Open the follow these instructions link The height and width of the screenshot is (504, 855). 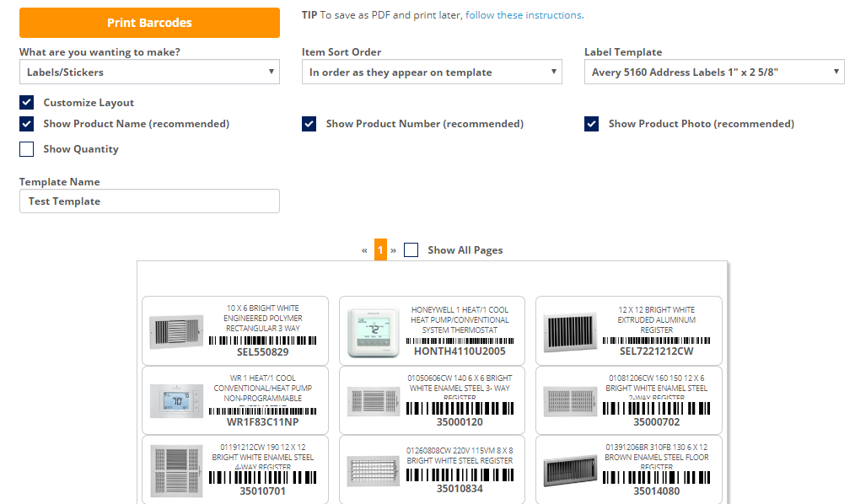coord(524,15)
